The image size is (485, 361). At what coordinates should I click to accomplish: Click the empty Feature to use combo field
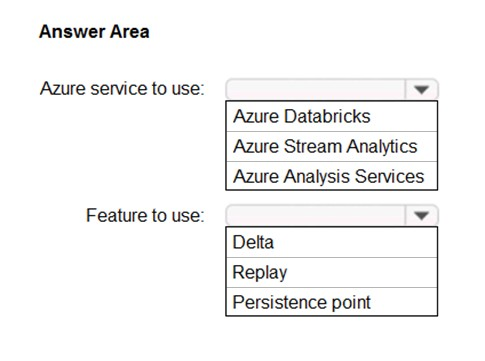pyautogui.click(x=315, y=215)
